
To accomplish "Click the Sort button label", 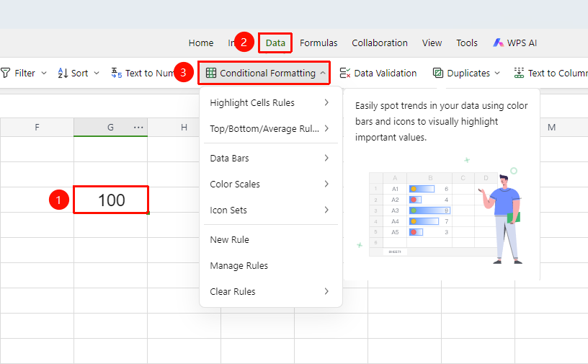I will click(x=79, y=74).
